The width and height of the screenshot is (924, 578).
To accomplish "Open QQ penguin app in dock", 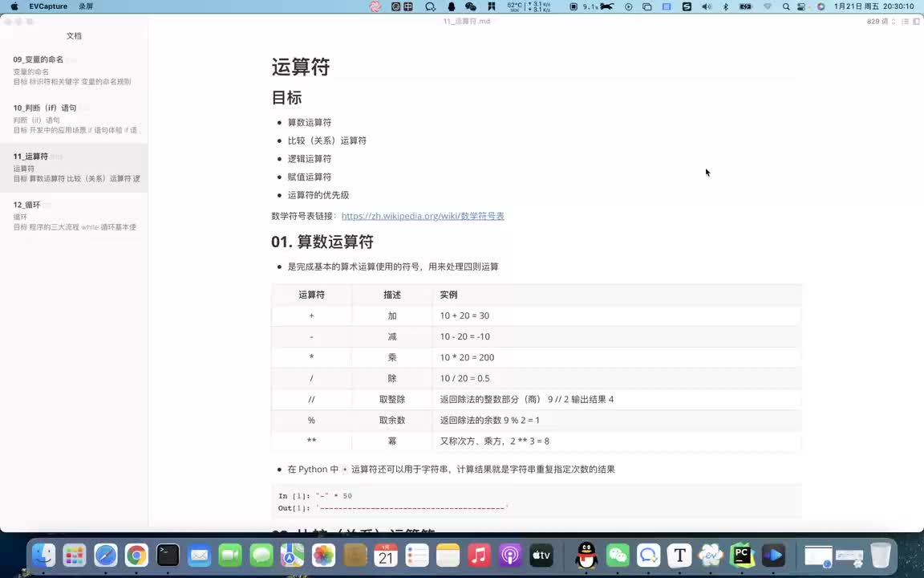I will pyautogui.click(x=586, y=555).
